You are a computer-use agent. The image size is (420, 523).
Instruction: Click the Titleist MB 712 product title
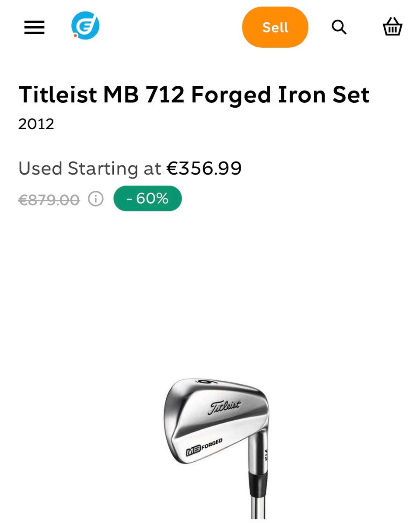(x=194, y=95)
